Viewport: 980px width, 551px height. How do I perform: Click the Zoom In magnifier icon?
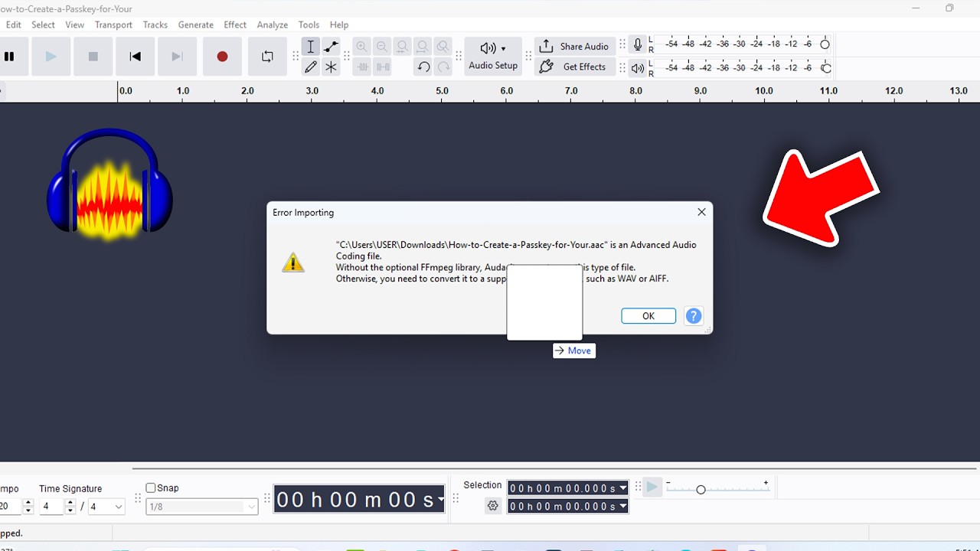[x=362, y=47]
